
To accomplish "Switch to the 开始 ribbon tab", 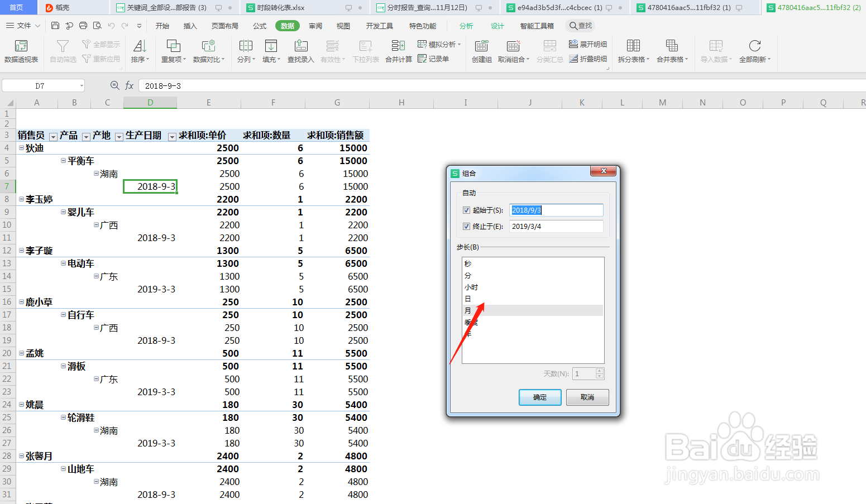I will [x=162, y=26].
